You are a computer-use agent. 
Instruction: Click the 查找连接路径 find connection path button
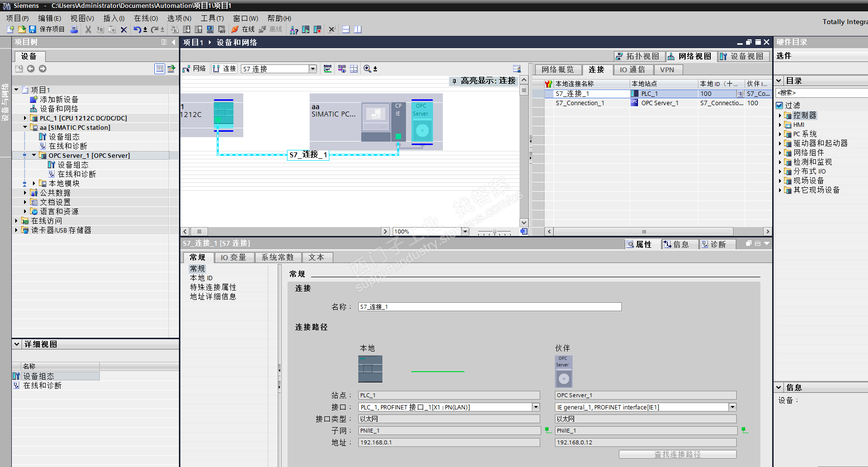[x=678, y=454]
